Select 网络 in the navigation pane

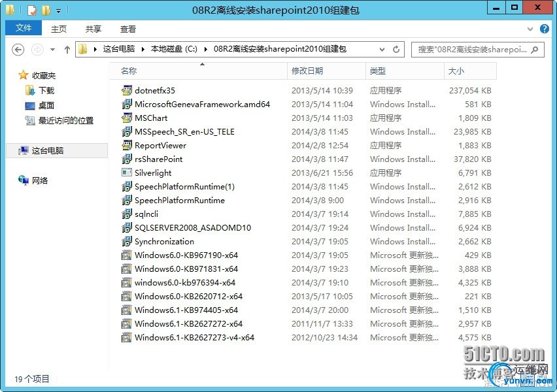click(40, 181)
